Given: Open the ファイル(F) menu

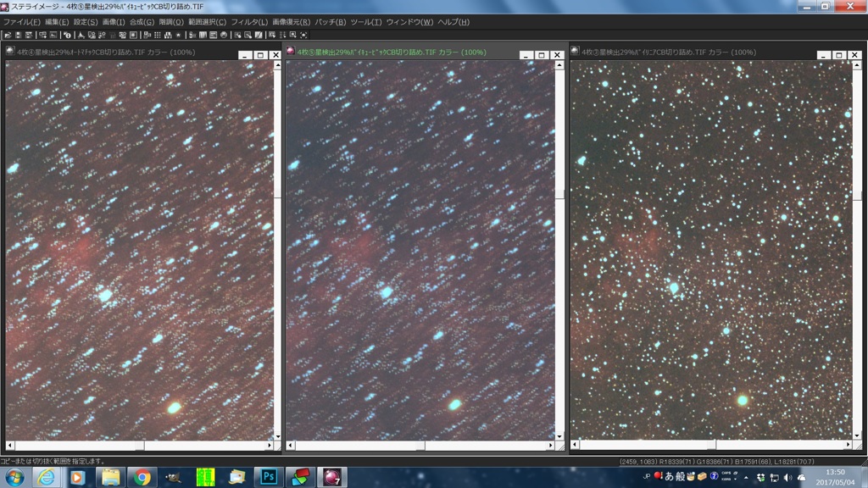Looking at the screenshot, I should 21,21.
